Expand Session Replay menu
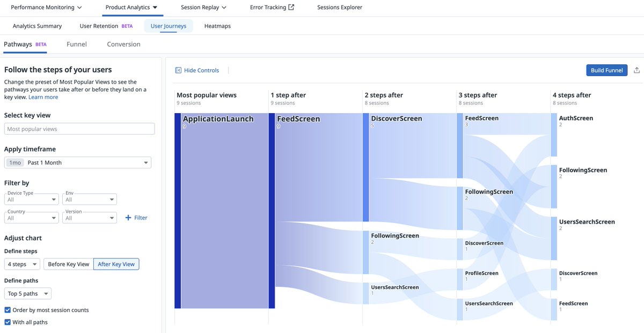This screenshot has height=333, width=644. point(203,8)
